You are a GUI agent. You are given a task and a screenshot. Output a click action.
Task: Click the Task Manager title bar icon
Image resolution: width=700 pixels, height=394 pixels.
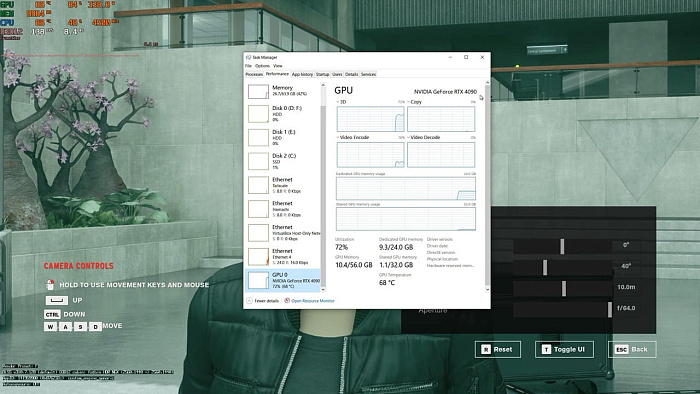click(x=249, y=57)
